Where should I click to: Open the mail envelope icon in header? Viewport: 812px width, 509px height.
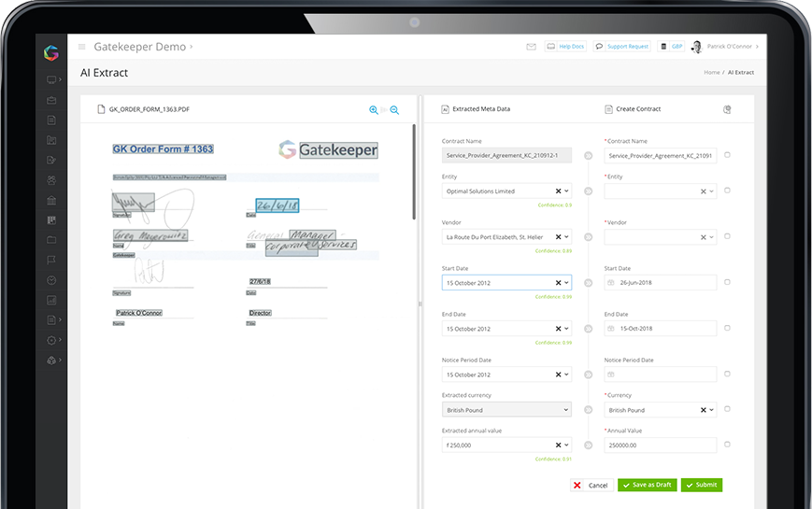(x=531, y=46)
